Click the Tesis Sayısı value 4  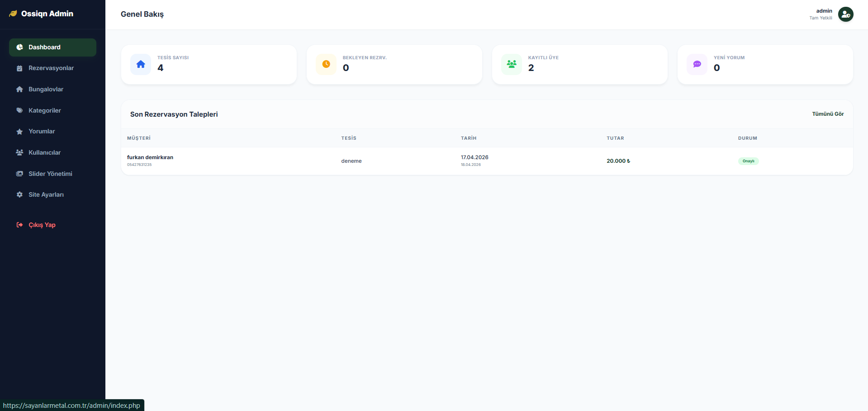pos(161,68)
